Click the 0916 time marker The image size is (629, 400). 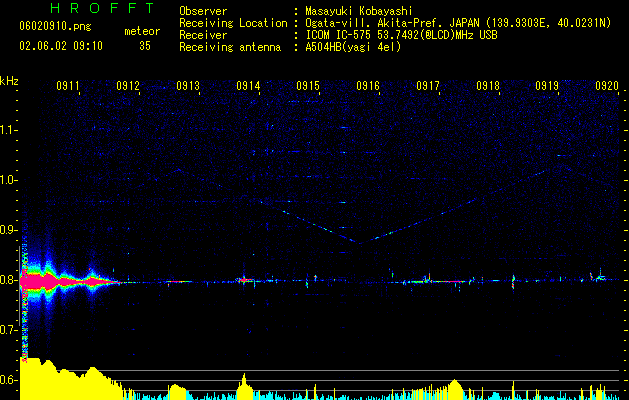tap(368, 85)
